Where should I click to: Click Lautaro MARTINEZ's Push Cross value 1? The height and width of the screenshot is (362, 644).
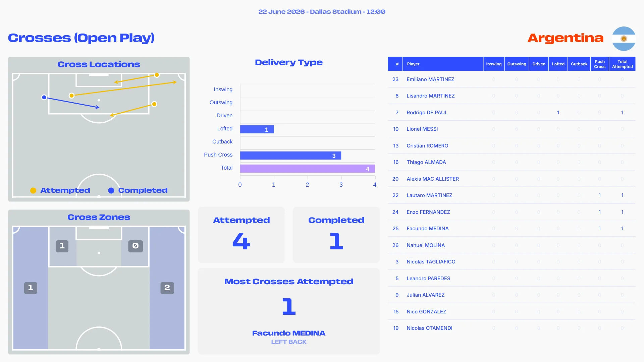coord(600,195)
